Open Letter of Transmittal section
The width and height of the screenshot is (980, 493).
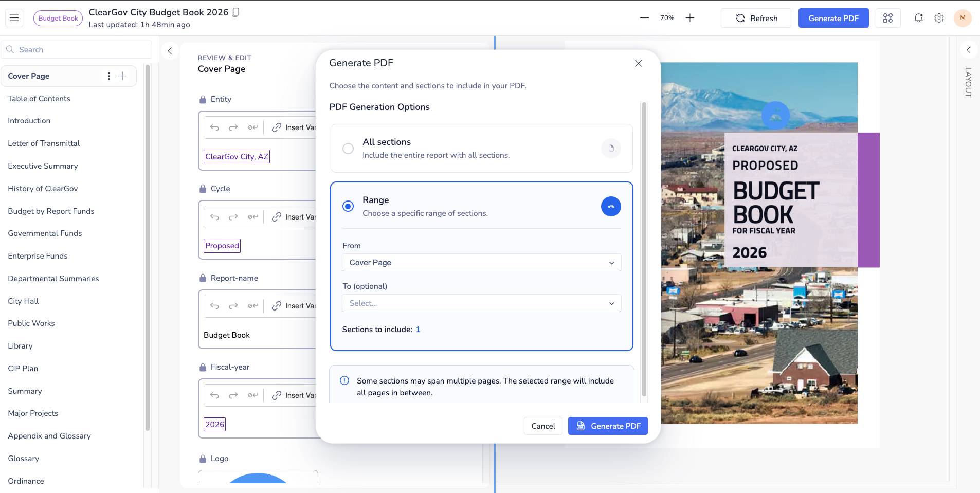(x=44, y=143)
